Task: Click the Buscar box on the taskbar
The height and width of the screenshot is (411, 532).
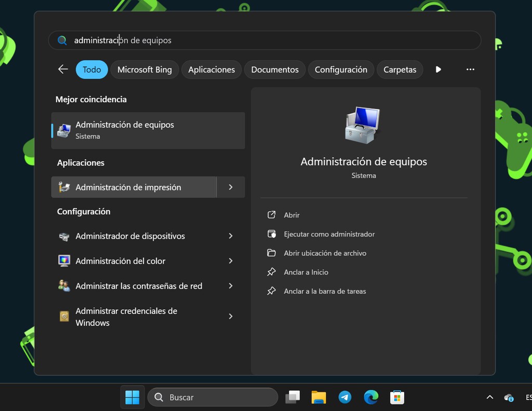Action: click(x=213, y=397)
